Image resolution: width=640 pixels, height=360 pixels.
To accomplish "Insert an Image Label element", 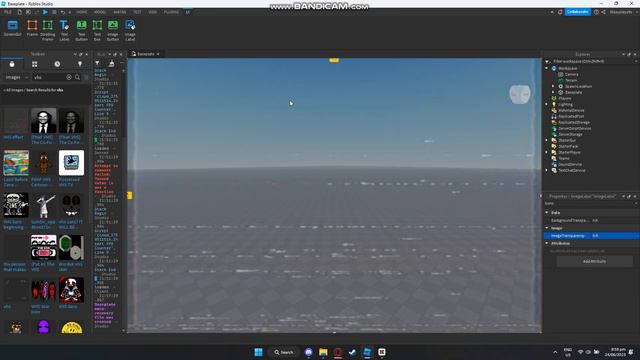I will tap(130, 30).
